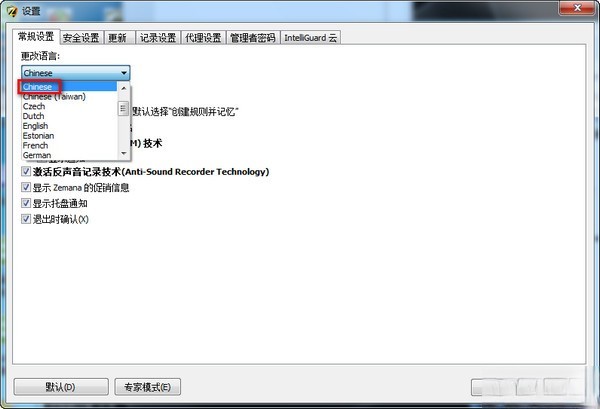Click the Zemana app icon in title bar
Image resolution: width=600 pixels, height=409 pixels.
click(12, 11)
